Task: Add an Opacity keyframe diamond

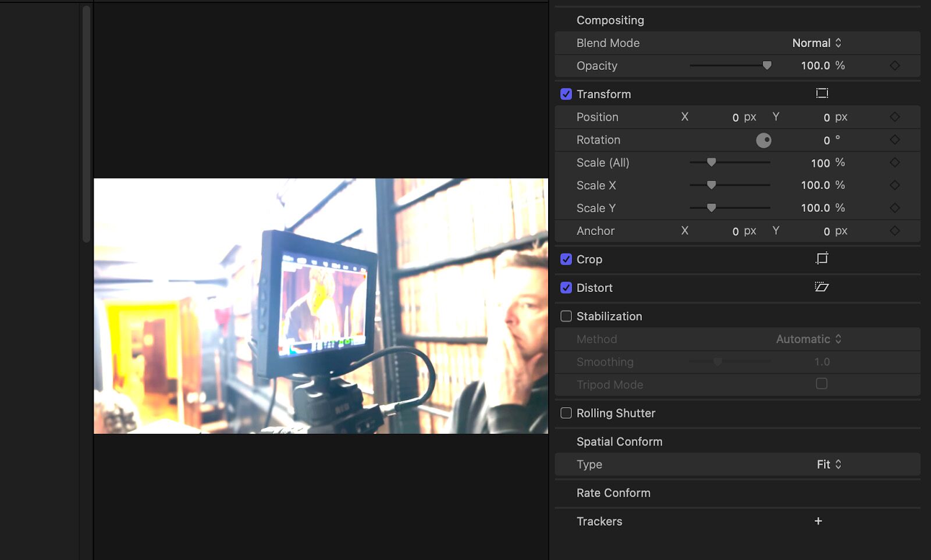Action: (x=894, y=65)
